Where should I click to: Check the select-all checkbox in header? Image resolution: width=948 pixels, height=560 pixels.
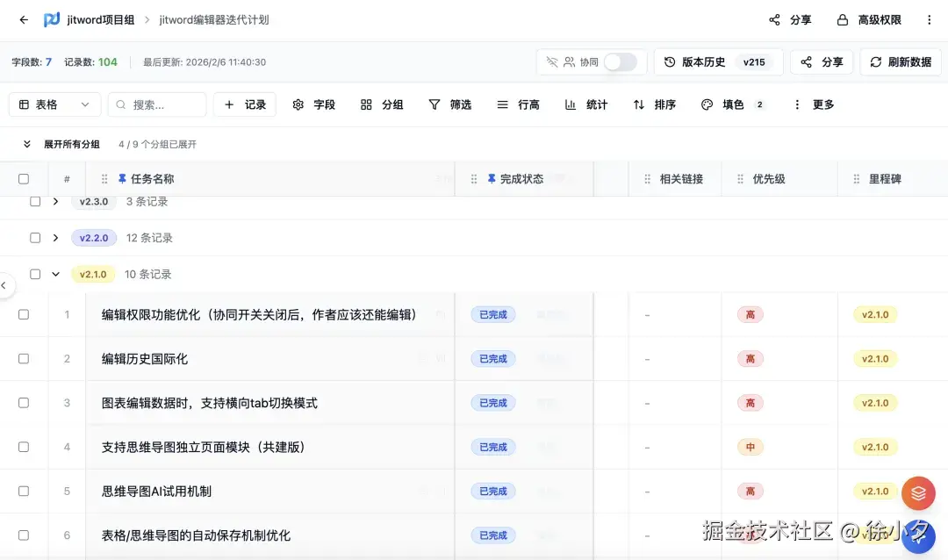[24, 178]
